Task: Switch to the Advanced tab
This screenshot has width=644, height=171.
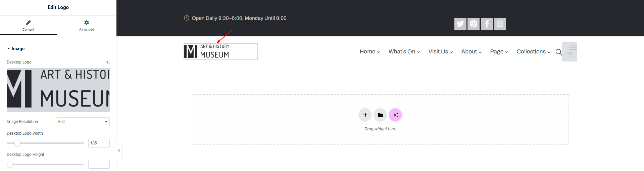Action: (87, 25)
